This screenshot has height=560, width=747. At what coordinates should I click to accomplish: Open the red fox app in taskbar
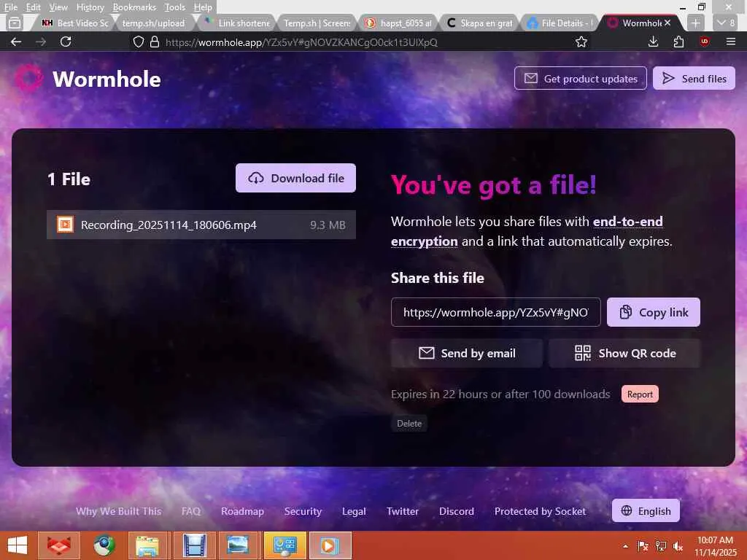click(x=59, y=545)
